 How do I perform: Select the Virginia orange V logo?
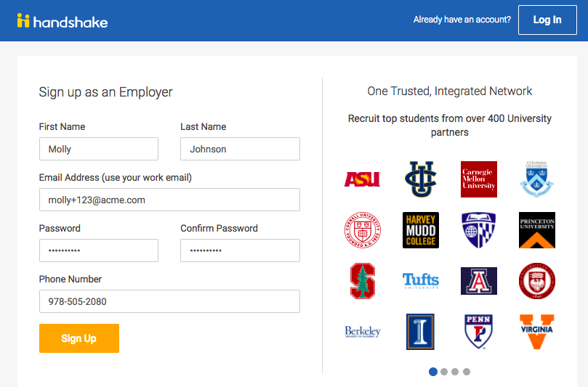pos(536,332)
